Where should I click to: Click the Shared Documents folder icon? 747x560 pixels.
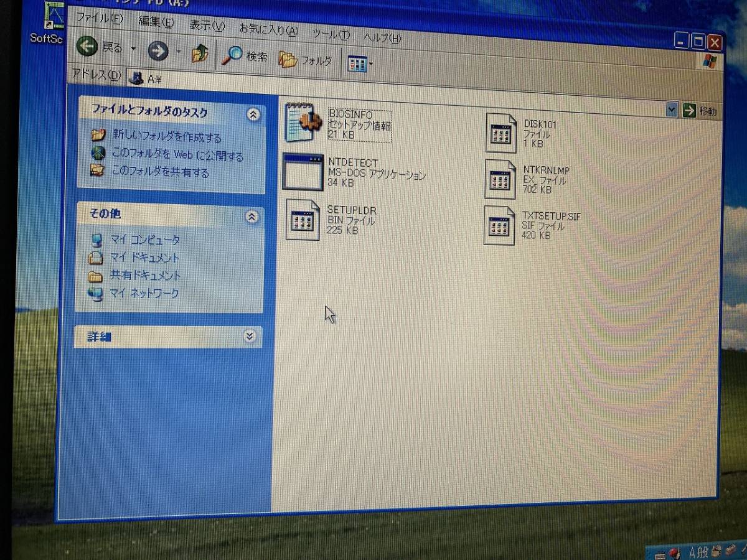95,276
